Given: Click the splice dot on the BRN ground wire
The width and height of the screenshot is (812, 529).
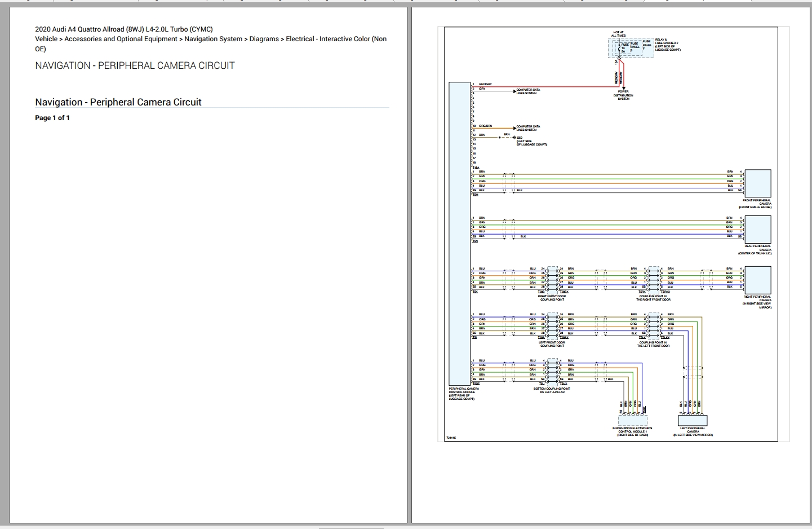Looking at the screenshot, I should [x=499, y=137].
